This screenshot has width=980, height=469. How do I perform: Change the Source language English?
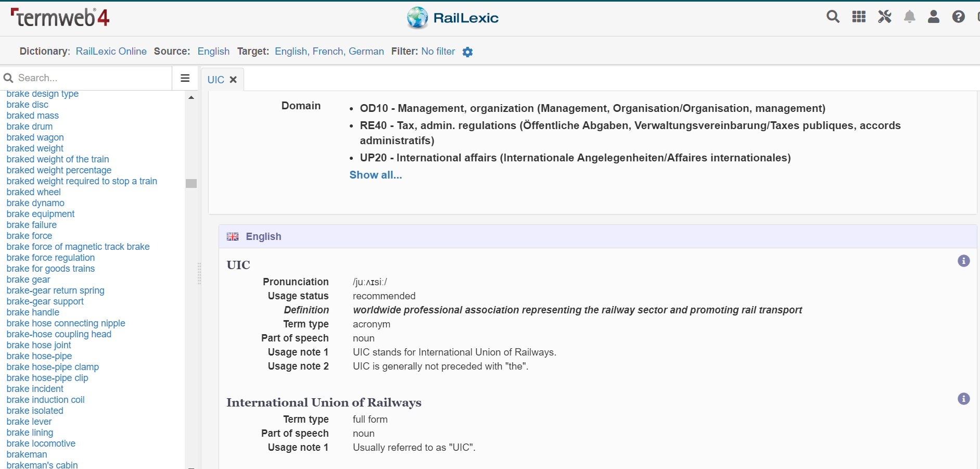coord(213,52)
